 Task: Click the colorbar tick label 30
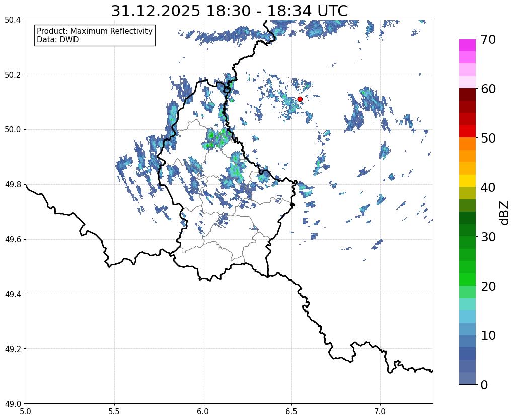click(488, 237)
